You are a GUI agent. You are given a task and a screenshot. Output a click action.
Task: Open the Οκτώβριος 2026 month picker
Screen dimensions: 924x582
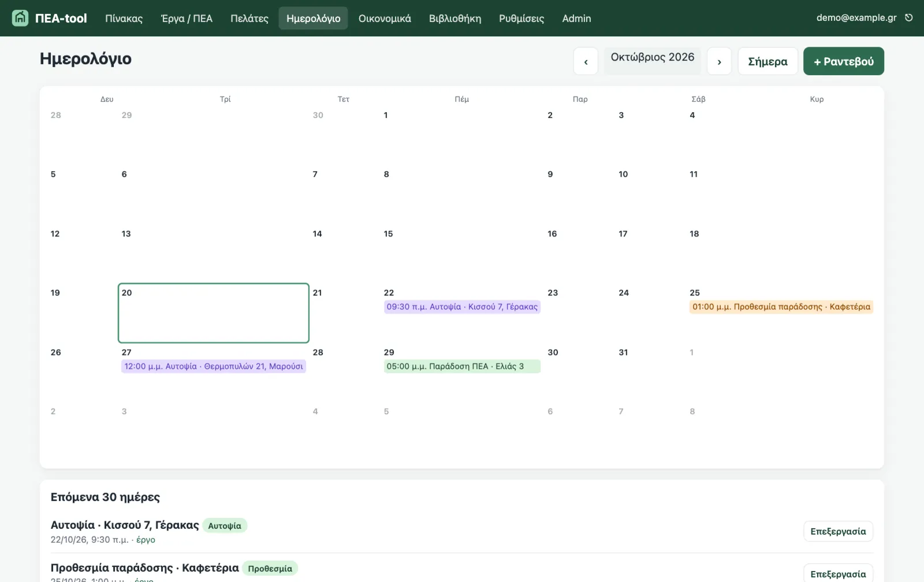653,57
